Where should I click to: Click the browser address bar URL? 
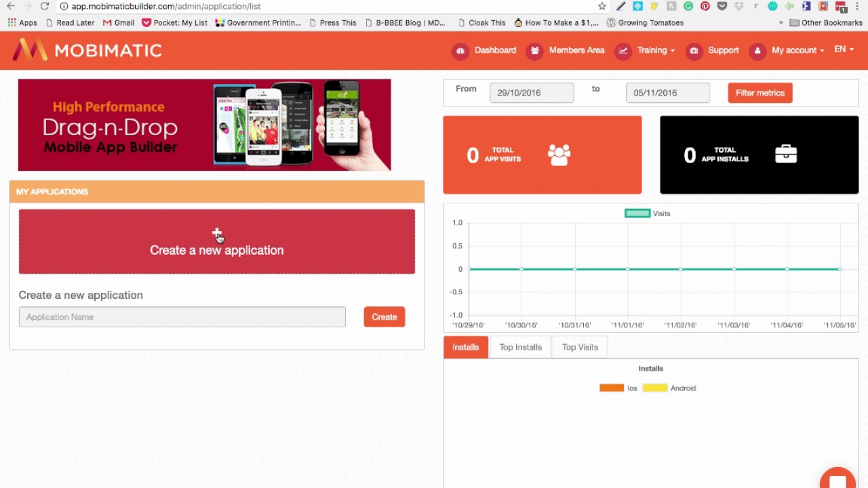(x=166, y=6)
